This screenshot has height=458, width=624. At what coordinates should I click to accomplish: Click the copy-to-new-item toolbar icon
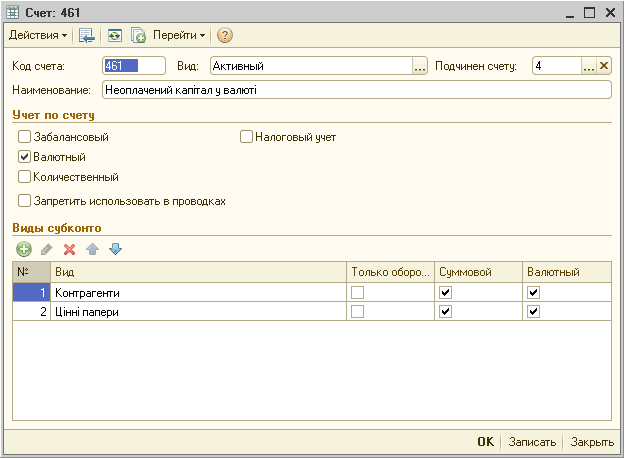(x=138, y=35)
